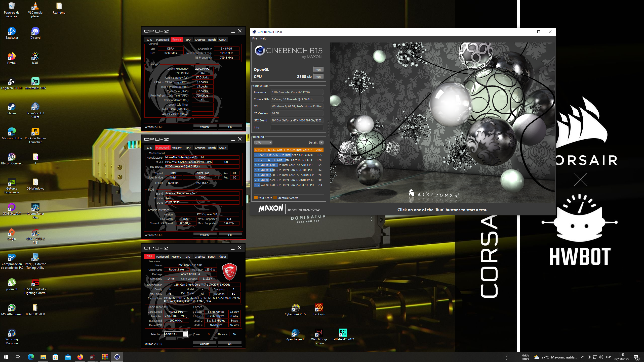Launch Streamlabs OBS from desktop
This screenshot has height=362, width=644.
pos(35,83)
